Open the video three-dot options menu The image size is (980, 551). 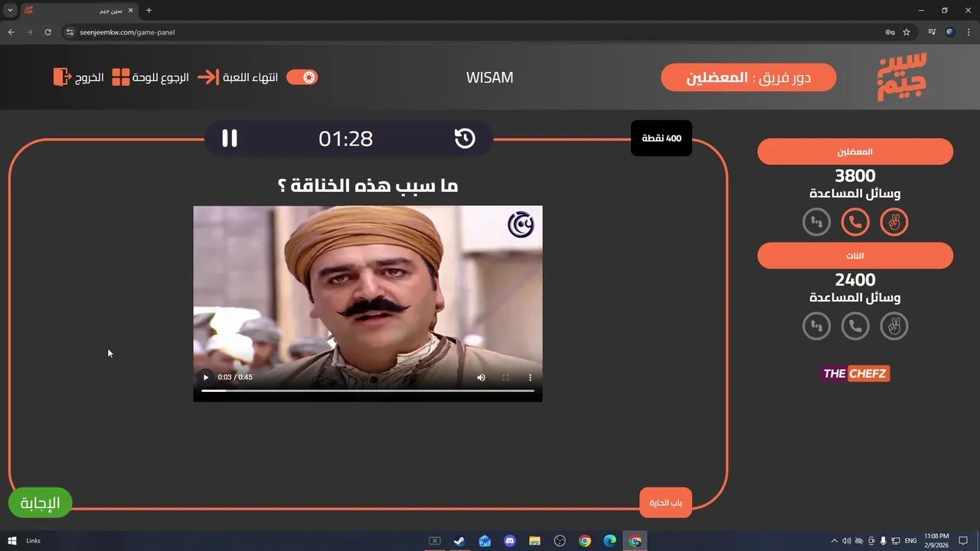coord(530,377)
